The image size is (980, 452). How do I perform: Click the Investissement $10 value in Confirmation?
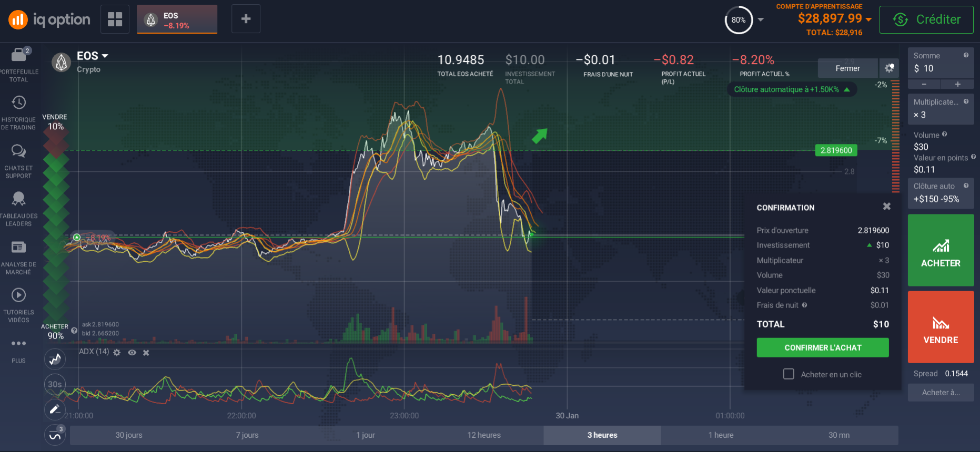882,245
